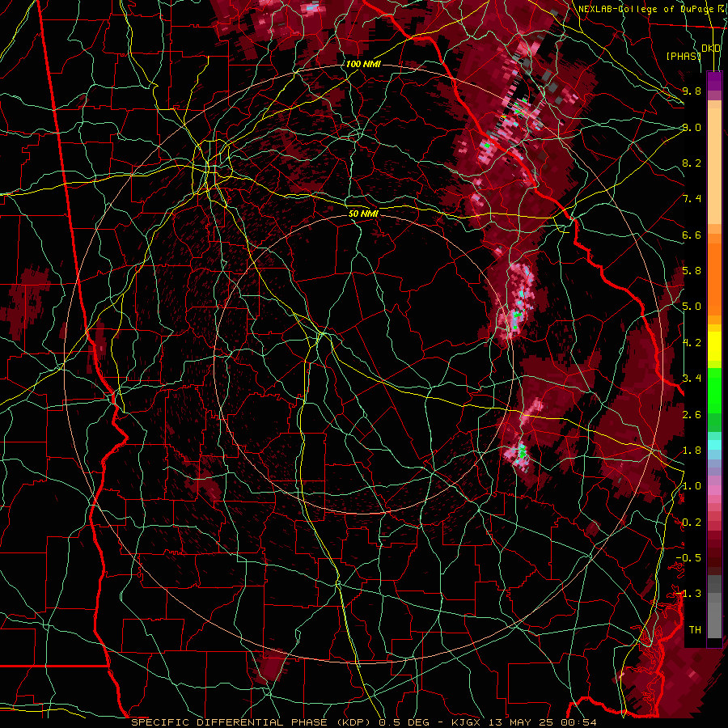Pick the bright green segment of the color bar

tap(714, 390)
